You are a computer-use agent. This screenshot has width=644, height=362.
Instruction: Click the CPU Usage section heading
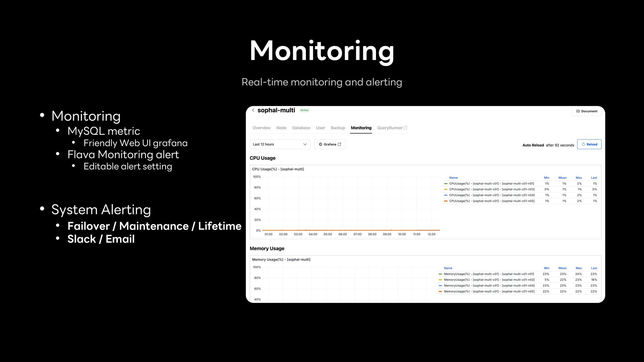[262, 158]
